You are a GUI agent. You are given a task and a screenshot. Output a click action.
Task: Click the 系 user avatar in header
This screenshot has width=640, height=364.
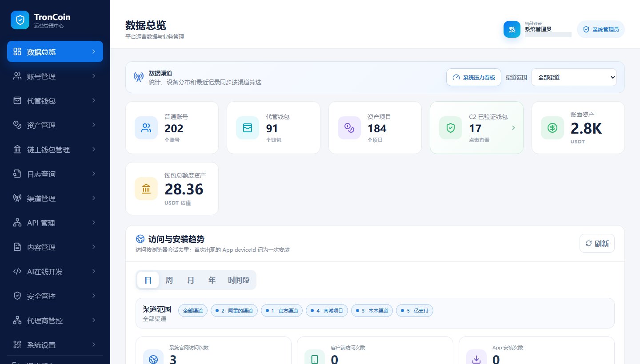[512, 29]
